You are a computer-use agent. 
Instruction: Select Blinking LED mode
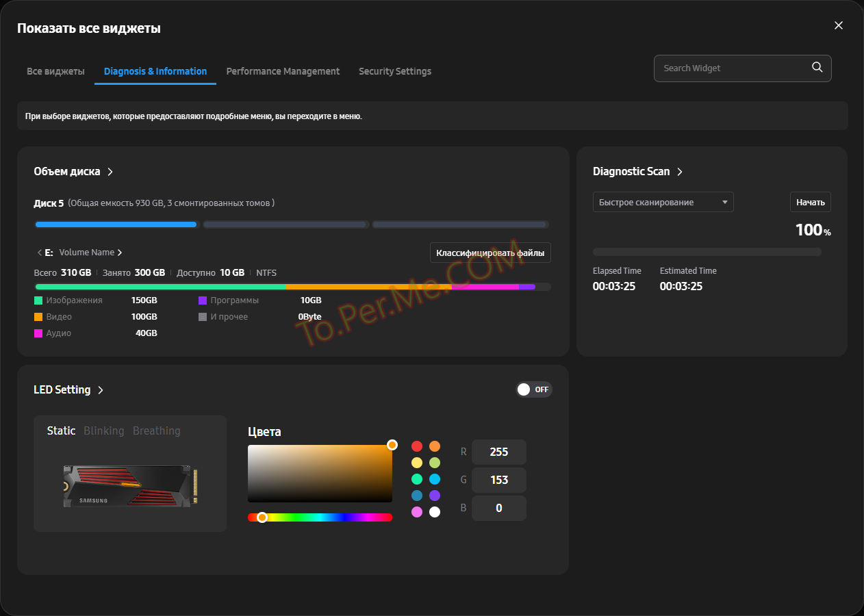103,431
